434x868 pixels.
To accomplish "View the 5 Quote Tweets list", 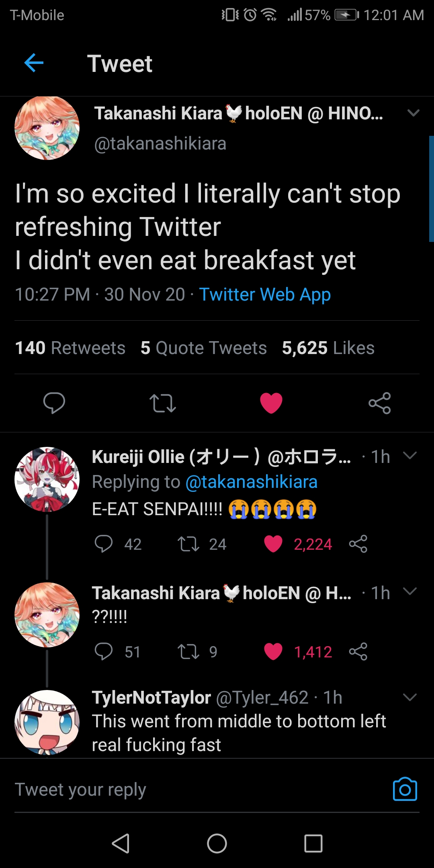I will [204, 348].
